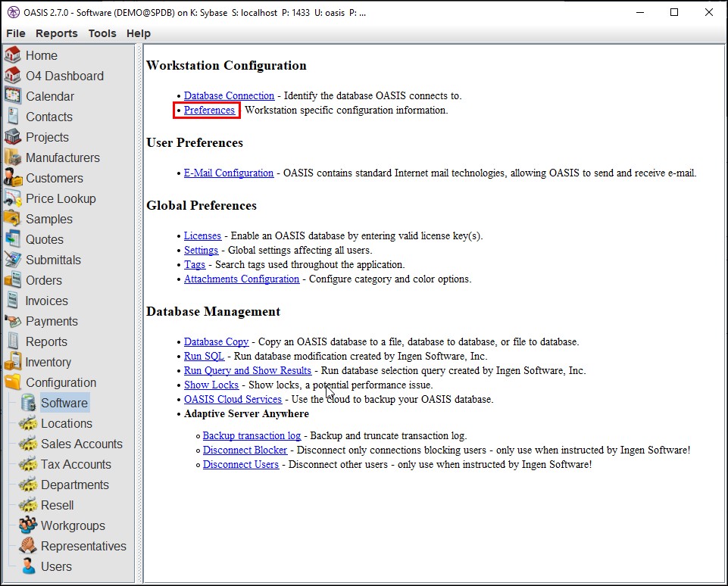Screen dimensions: 728x586
Task: Select the Software database icon
Action: pyautogui.click(x=28, y=403)
